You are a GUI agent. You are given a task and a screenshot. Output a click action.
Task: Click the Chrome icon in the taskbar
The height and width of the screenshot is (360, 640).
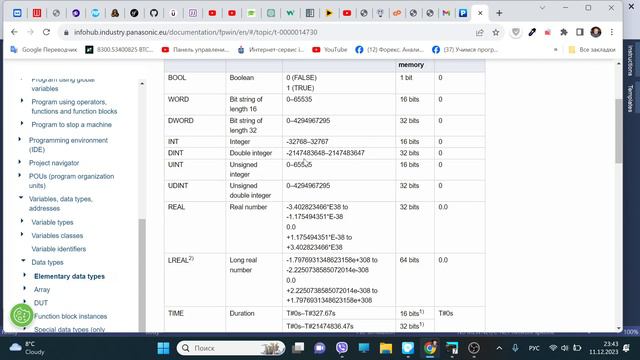click(429, 348)
